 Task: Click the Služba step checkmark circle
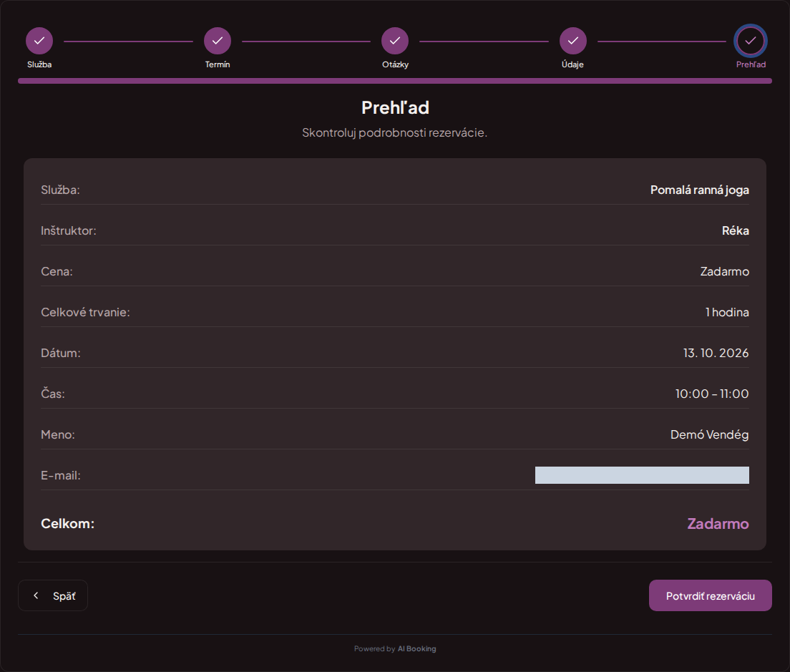(39, 41)
